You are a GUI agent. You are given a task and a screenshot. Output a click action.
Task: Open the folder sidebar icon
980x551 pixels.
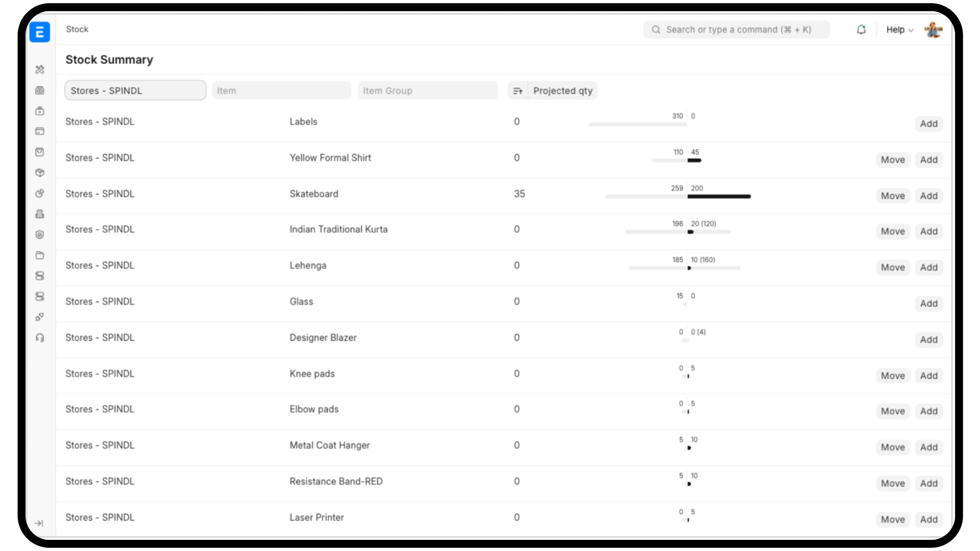click(x=40, y=256)
